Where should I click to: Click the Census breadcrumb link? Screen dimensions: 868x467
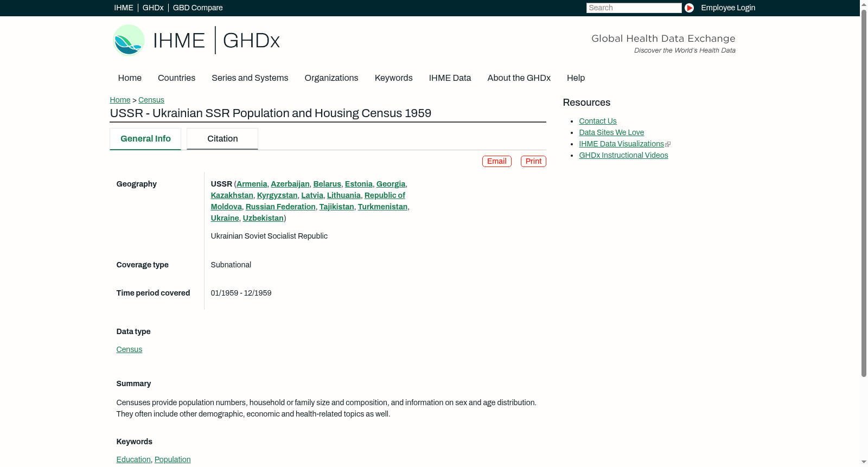(151, 100)
